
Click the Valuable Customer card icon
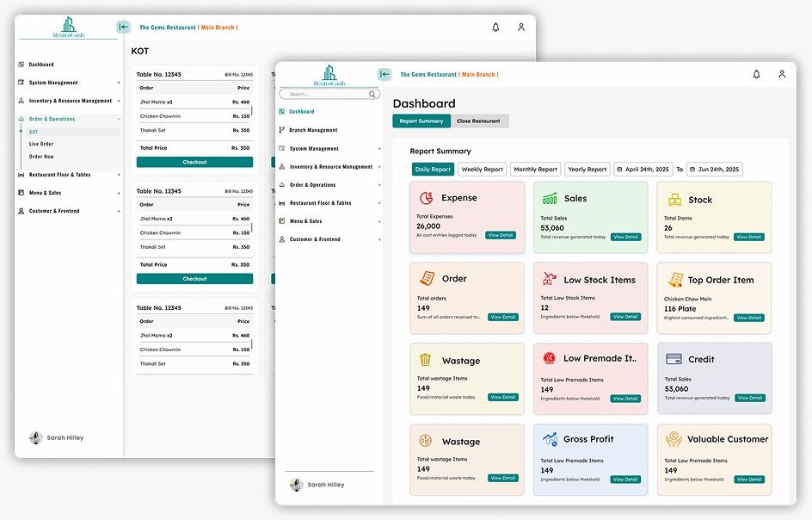pyautogui.click(x=674, y=439)
